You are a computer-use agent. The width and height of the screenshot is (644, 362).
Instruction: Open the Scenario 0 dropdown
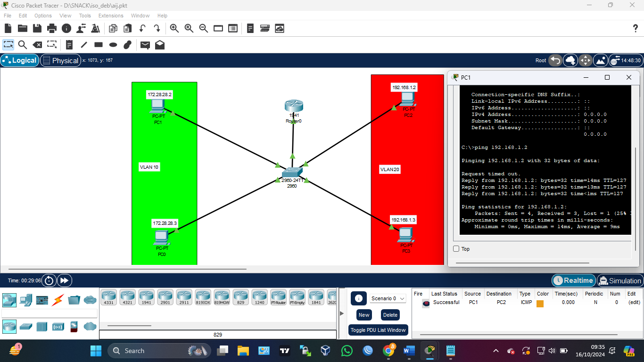[x=388, y=298]
